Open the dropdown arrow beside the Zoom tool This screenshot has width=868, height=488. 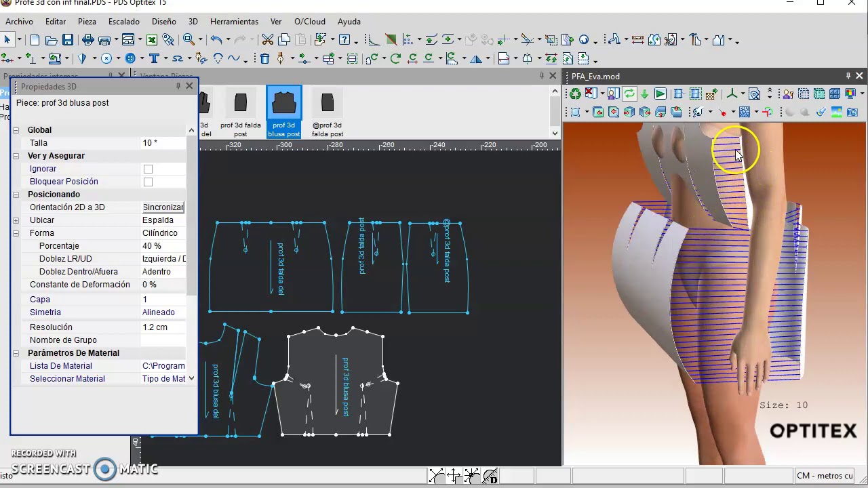coord(201,40)
